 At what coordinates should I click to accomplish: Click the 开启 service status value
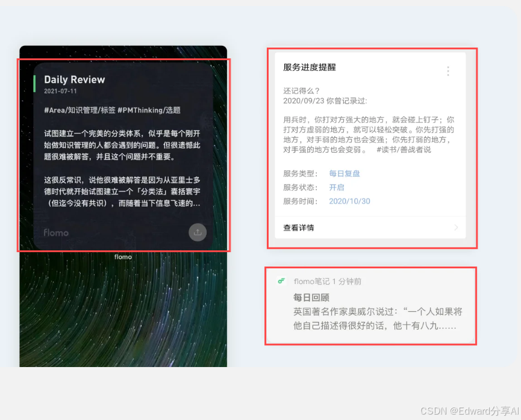(x=336, y=187)
